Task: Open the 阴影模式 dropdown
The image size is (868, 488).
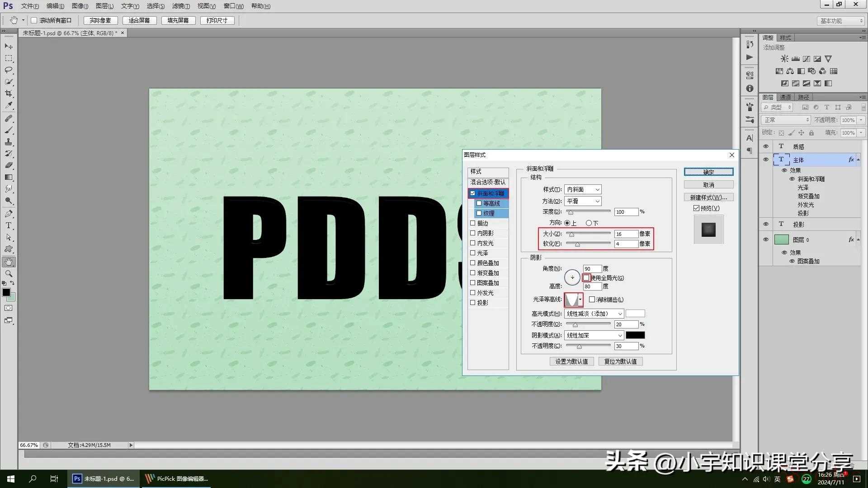Action: click(594, 335)
